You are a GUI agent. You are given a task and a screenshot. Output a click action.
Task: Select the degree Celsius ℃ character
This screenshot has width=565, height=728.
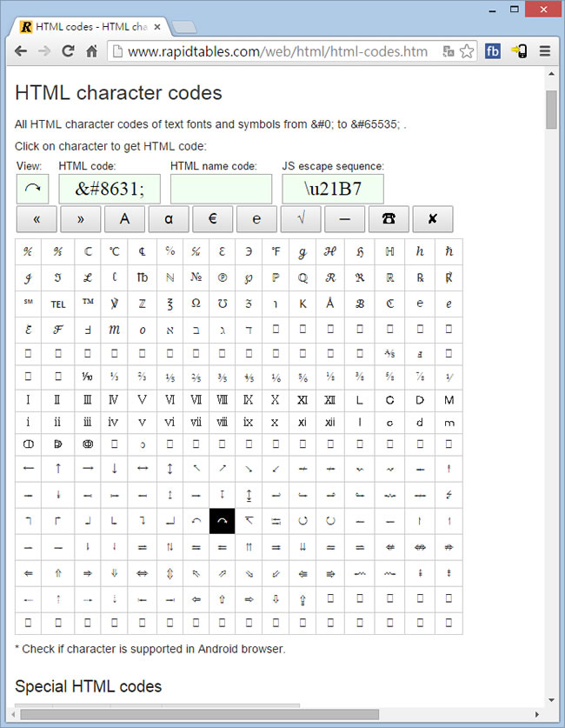click(114, 251)
